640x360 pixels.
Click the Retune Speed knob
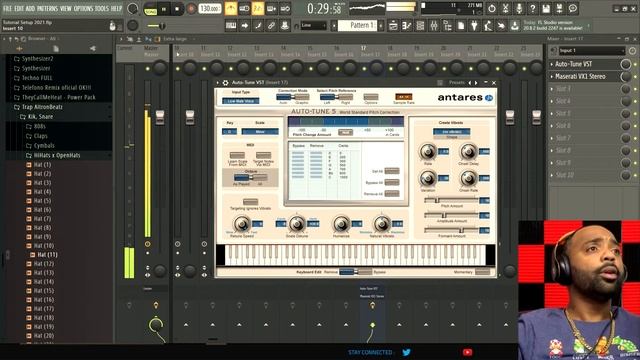(x=241, y=224)
